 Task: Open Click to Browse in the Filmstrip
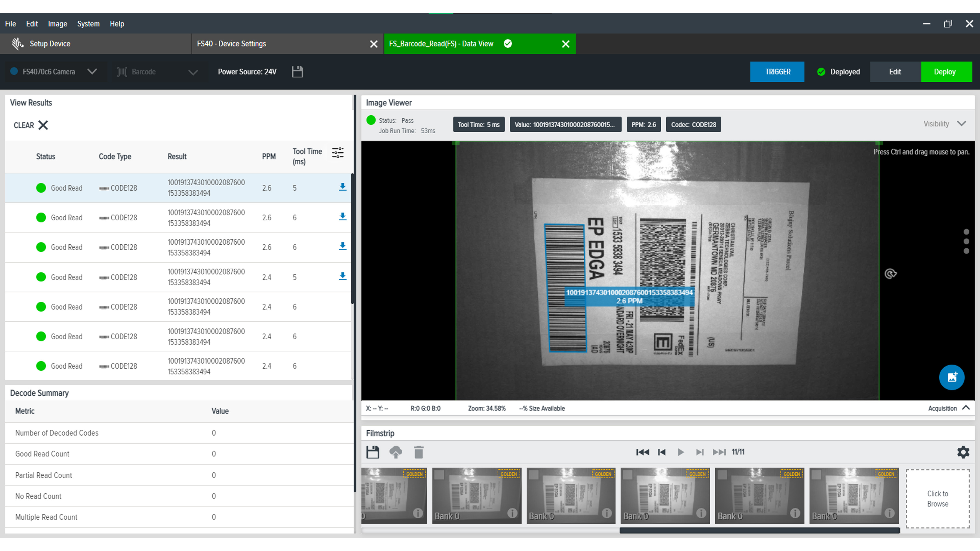pyautogui.click(x=937, y=498)
